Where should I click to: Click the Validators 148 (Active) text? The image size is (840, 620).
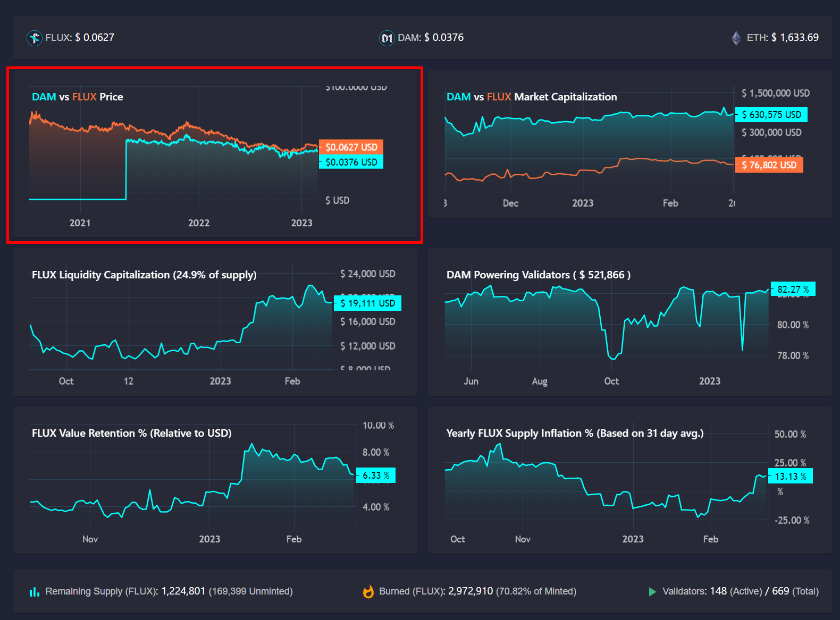click(x=736, y=591)
